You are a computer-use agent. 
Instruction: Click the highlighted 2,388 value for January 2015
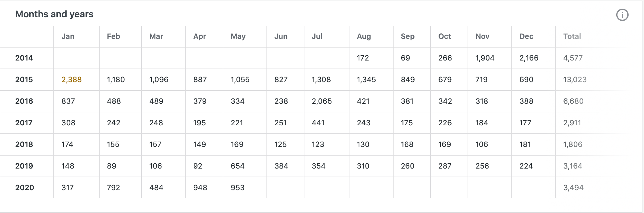pyautogui.click(x=72, y=80)
